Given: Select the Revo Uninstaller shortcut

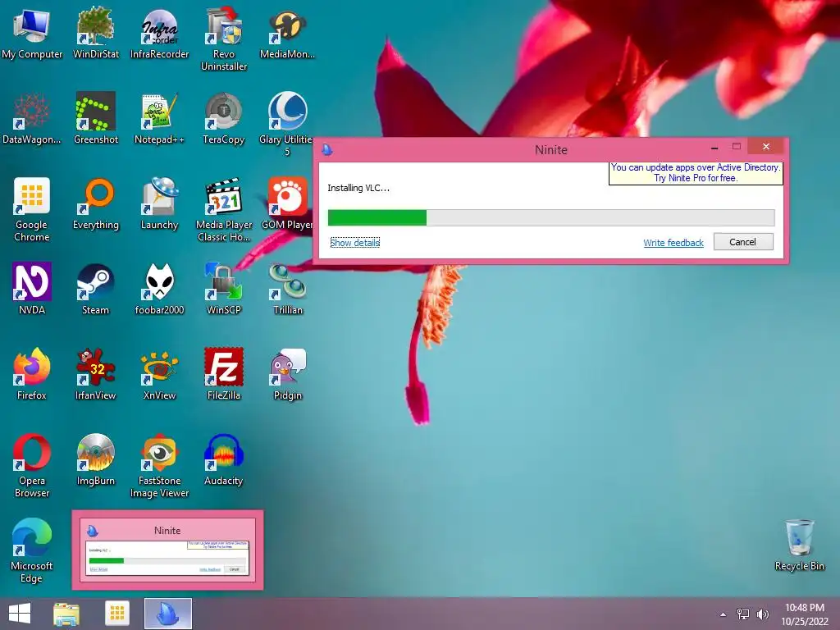Looking at the screenshot, I should 224,40.
